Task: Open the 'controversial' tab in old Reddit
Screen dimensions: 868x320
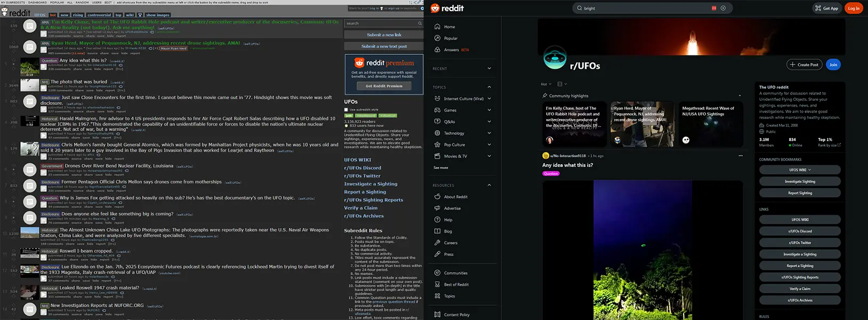Action: 99,15
